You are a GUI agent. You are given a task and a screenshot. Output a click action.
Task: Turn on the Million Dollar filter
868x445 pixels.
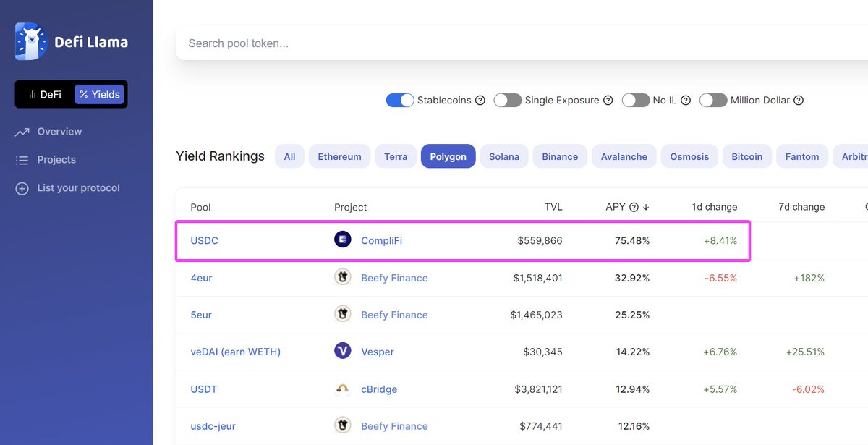[713, 101]
